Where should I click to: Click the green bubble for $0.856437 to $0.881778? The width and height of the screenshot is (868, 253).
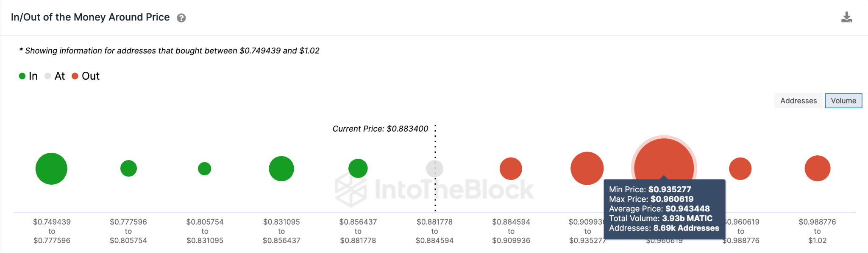click(x=358, y=169)
